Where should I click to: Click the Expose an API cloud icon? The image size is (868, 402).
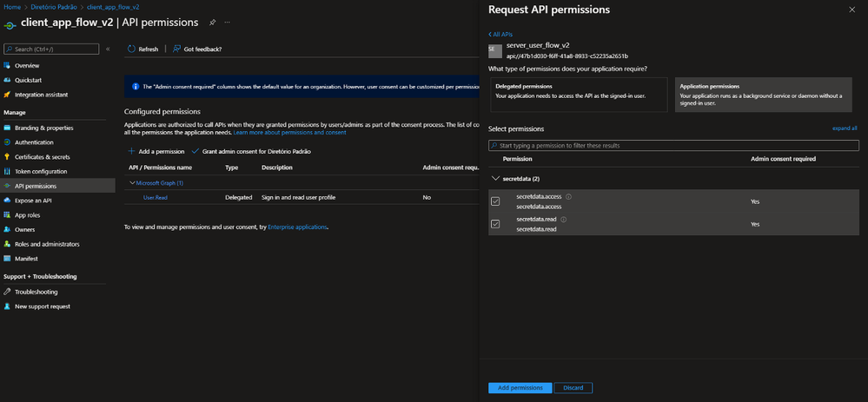point(7,201)
